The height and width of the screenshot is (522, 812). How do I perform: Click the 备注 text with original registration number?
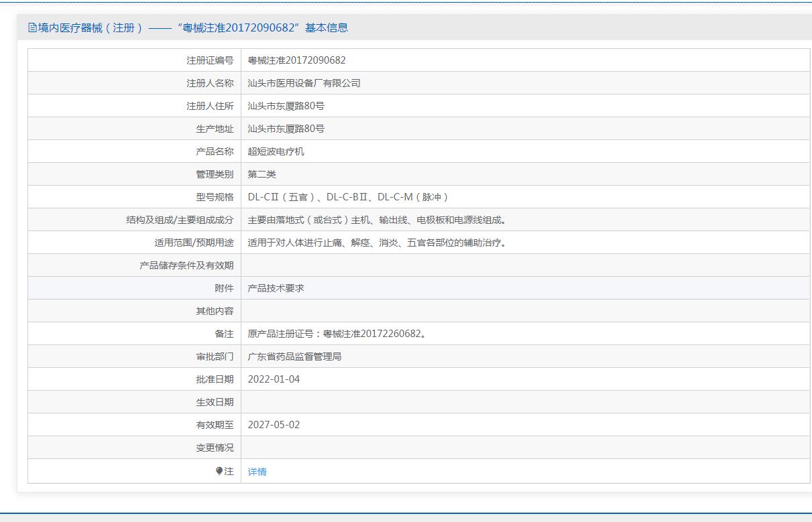(x=337, y=334)
